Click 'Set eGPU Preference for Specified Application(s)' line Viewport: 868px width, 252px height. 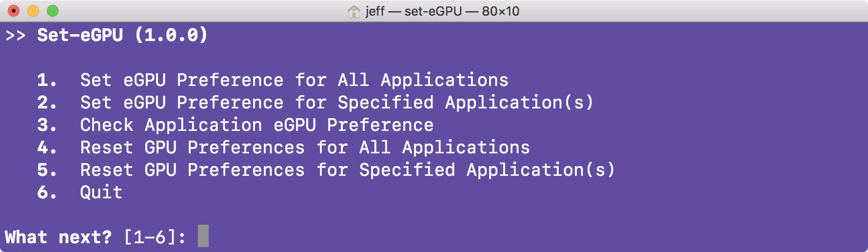pos(336,103)
